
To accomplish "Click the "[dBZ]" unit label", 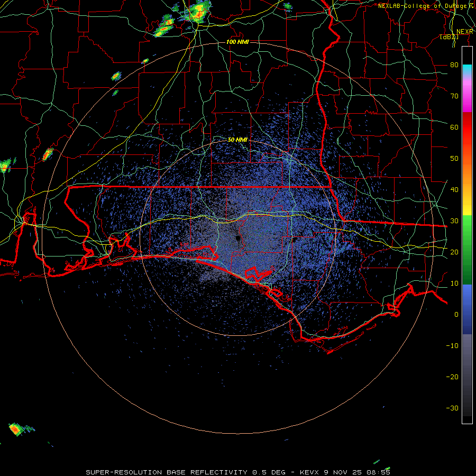I will (449, 37).
